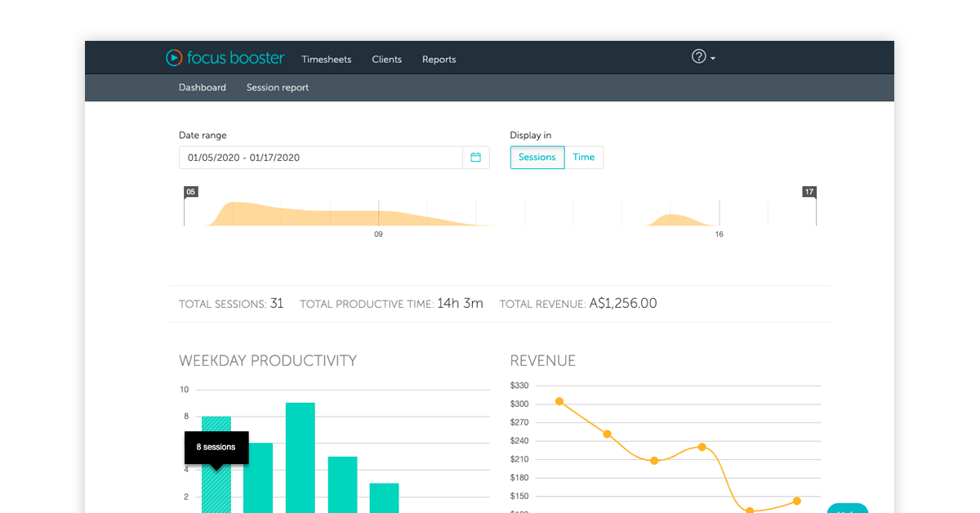The height and width of the screenshot is (513, 980).
Task: Display data in Time
Action: tap(584, 158)
